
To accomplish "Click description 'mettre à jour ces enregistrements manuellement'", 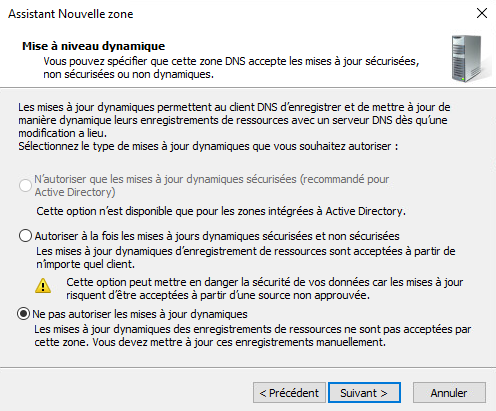I will coord(253,336).
